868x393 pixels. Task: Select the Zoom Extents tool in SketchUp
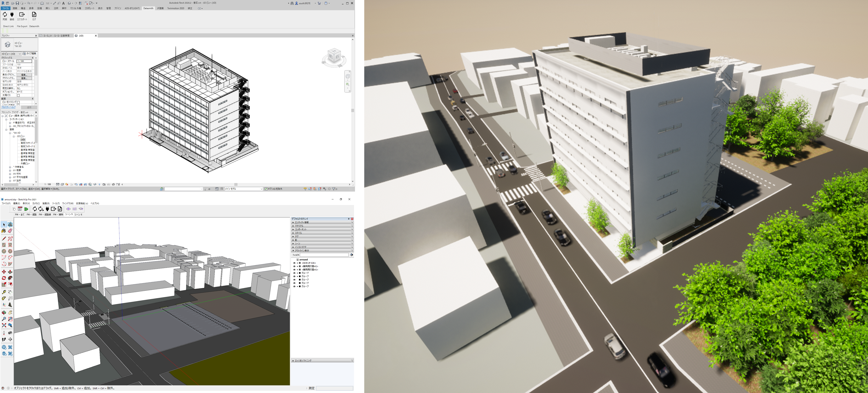[x=4, y=325]
